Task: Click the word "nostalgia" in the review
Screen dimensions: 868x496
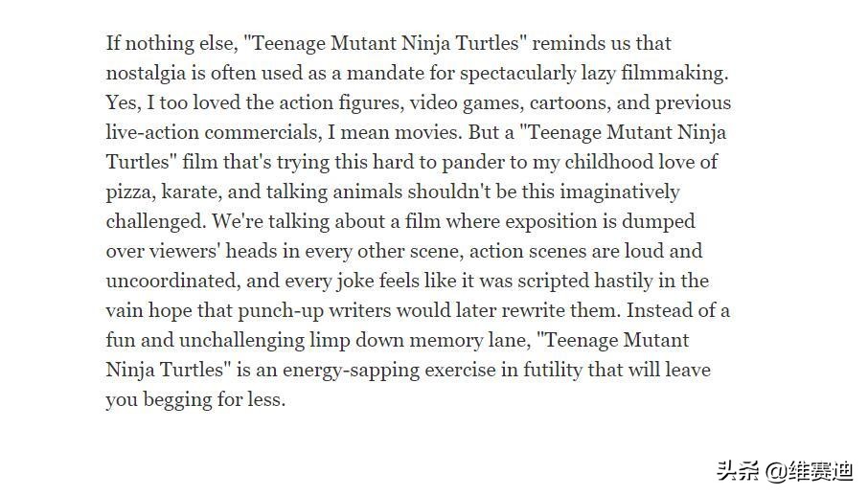Action: [x=146, y=74]
